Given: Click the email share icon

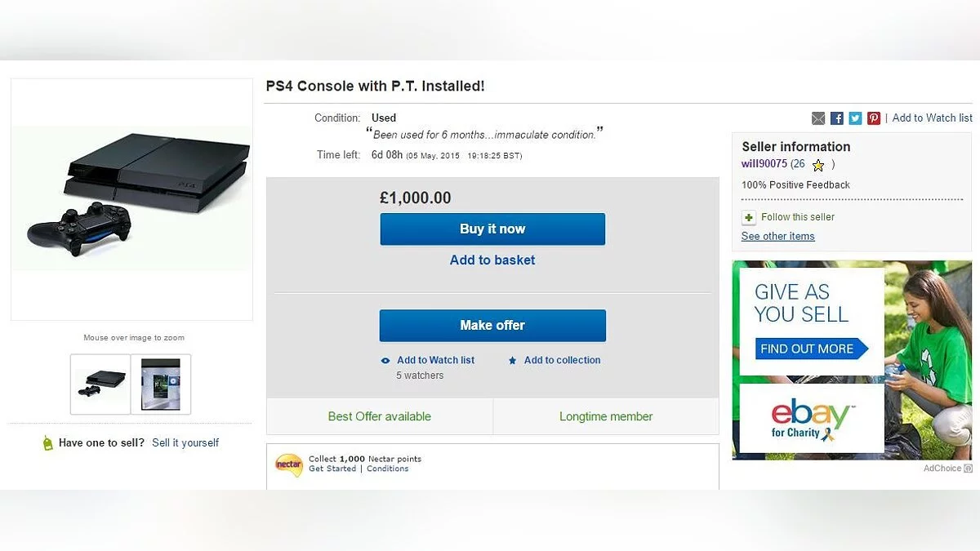Looking at the screenshot, I should pos(818,118).
